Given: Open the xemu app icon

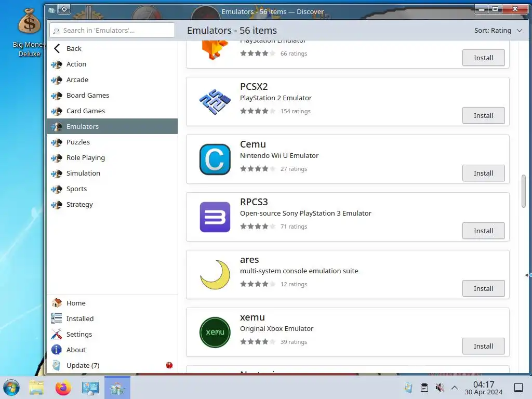Looking at the screenshot, I should coord(215,332).
